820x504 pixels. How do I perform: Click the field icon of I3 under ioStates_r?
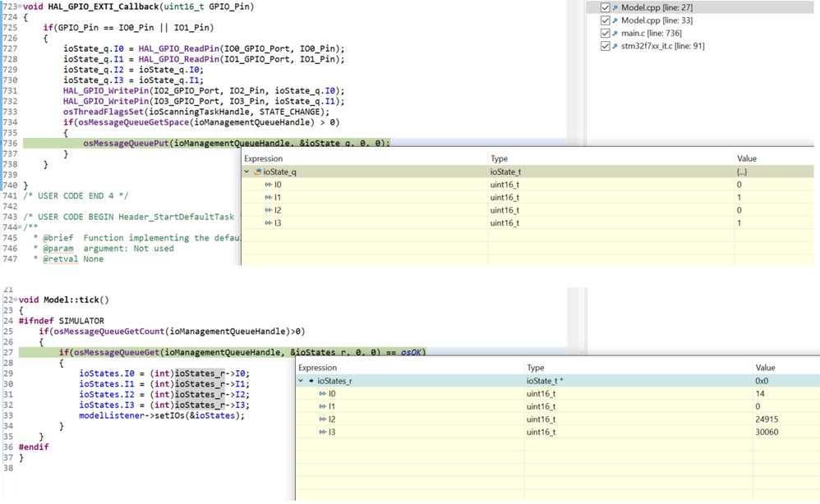pos(323,432)
